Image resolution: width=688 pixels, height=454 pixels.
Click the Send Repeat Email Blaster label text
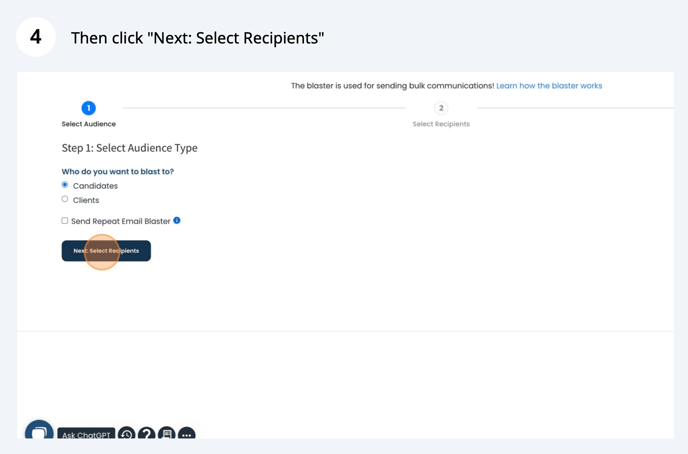coord(121,221)
